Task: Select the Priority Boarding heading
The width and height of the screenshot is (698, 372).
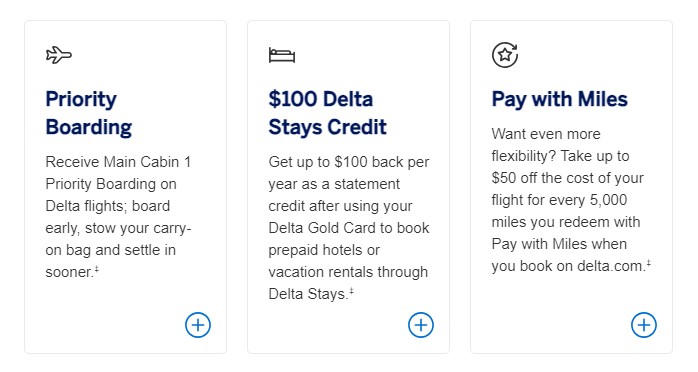Action: pyautogui.click(x=89, y=113)
